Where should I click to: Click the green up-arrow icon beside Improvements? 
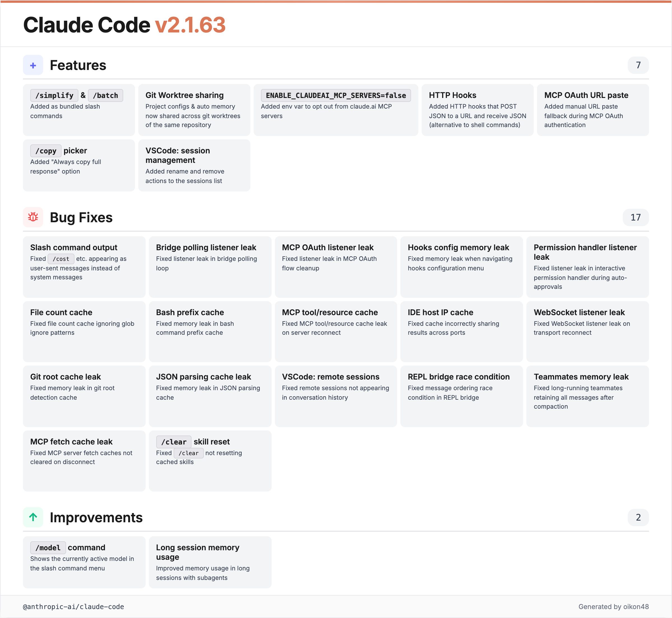(33, 517)
